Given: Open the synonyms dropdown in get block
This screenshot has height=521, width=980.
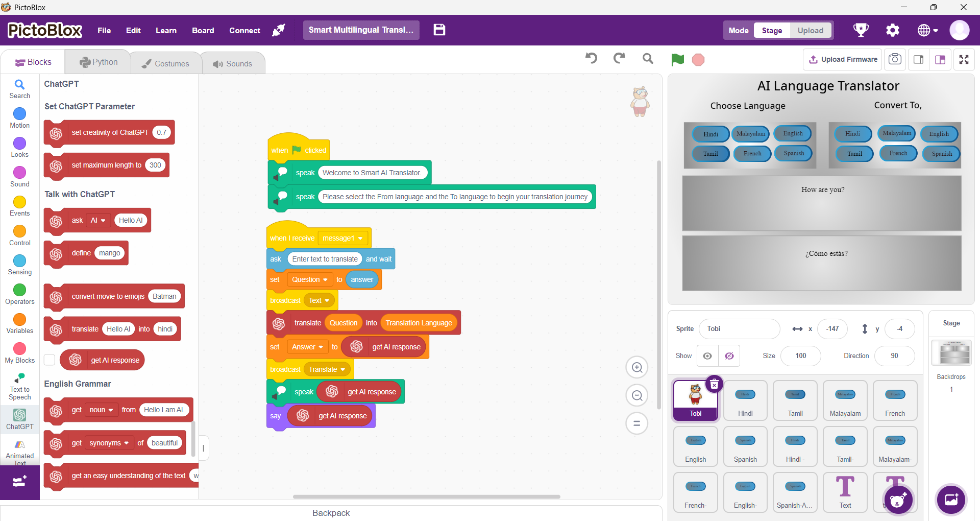Looking at the screenshot, I should pyautogui.click(x=109, y=443).
